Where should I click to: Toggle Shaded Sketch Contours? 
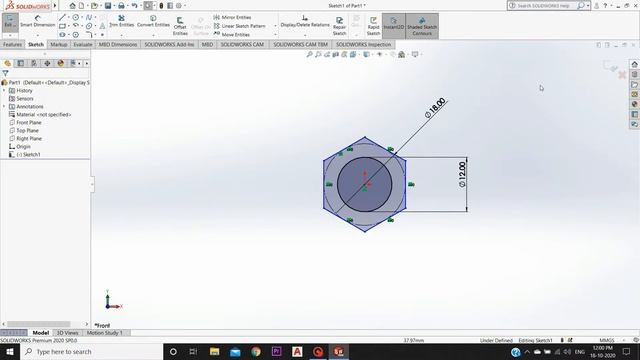422,26
